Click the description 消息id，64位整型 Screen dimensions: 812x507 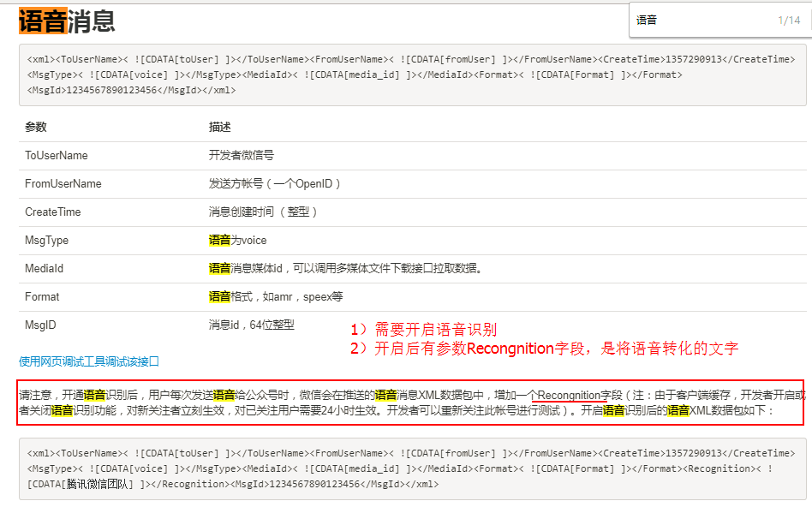(x=252, y=325)
